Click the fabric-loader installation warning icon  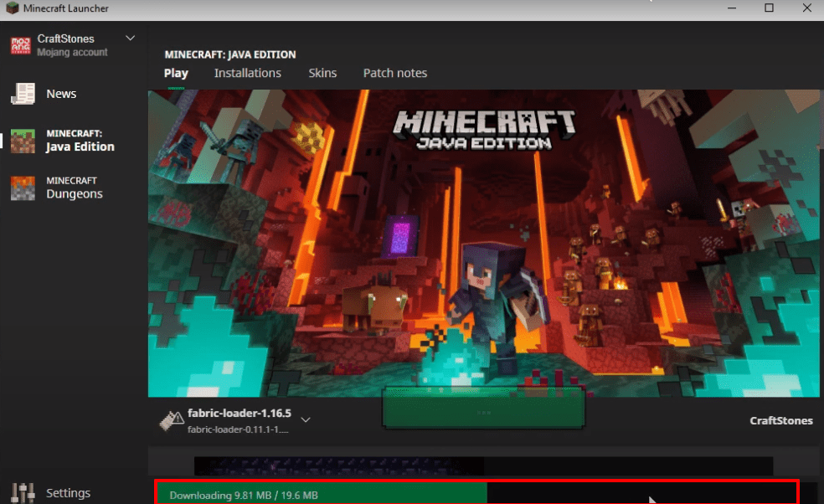point(172,420)
